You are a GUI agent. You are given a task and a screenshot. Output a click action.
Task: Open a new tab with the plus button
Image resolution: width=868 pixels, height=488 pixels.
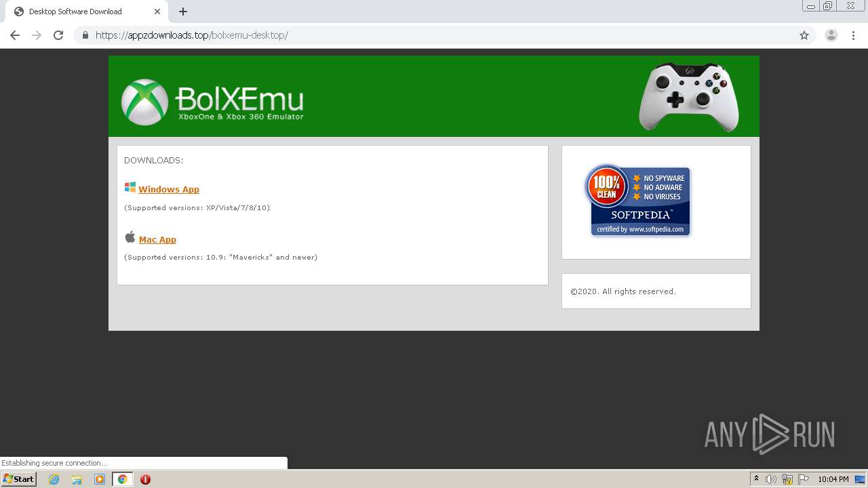(x=183, y=12)
